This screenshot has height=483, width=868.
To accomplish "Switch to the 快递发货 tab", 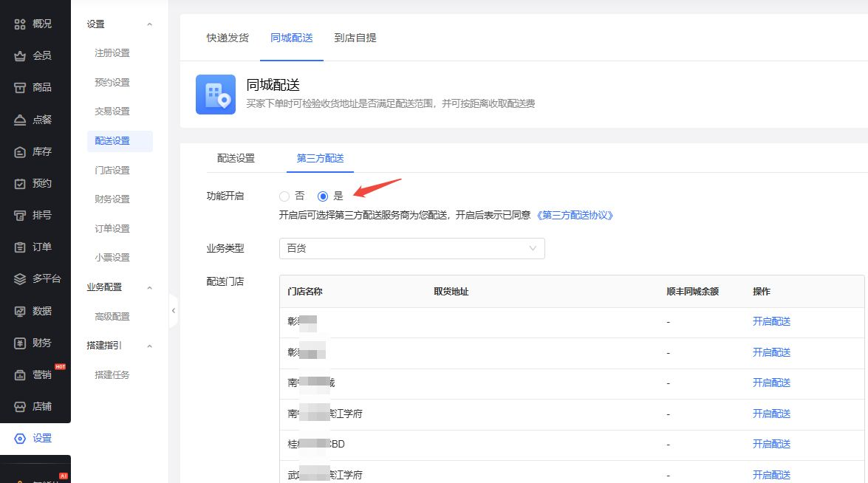I will [228, 38].
